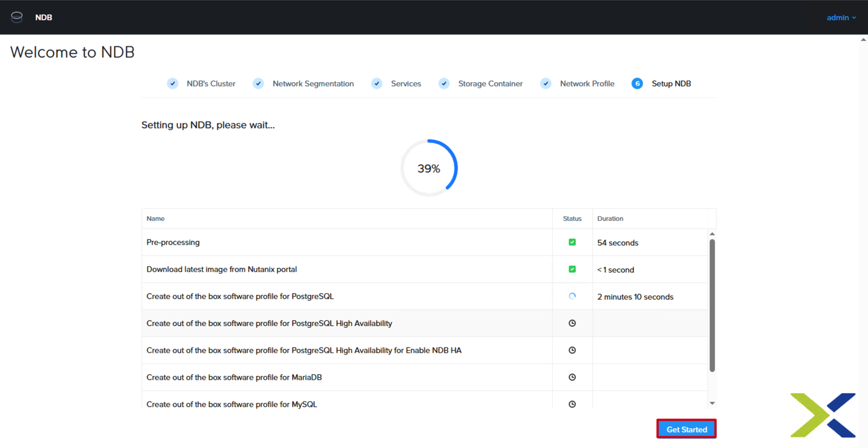Click the Get Started button
The width and height of the screenshot is (868, 448).
coord(686,429)
